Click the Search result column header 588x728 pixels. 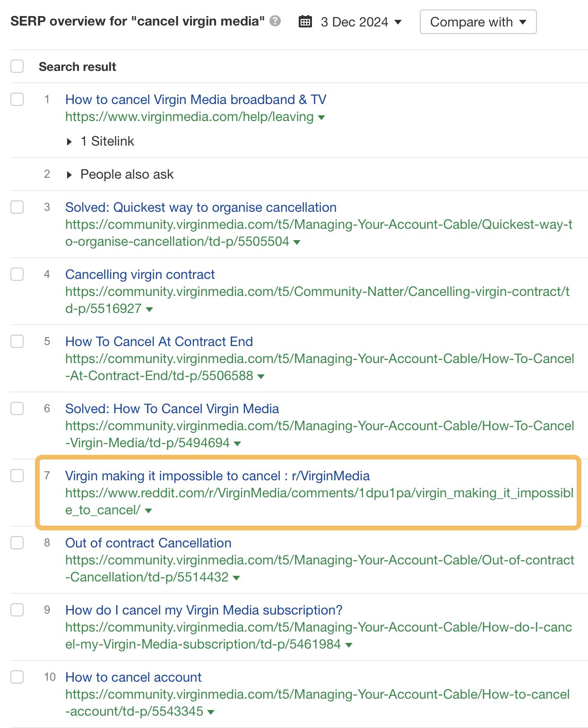tap(77, 66)
